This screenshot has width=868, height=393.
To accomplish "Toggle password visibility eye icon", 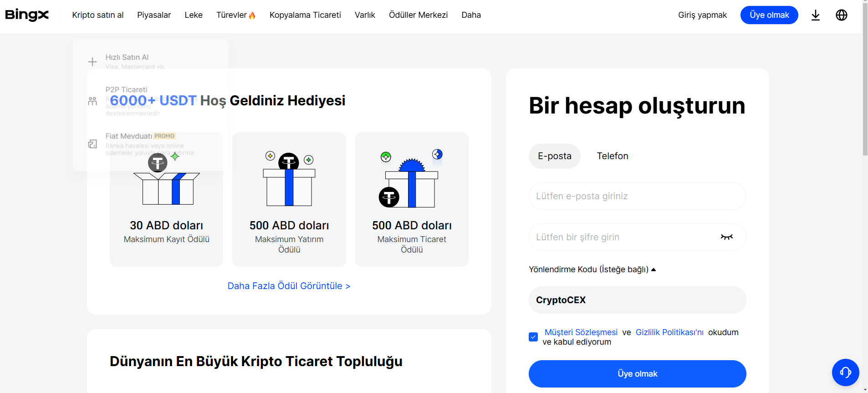I will (x=726, y=237).
